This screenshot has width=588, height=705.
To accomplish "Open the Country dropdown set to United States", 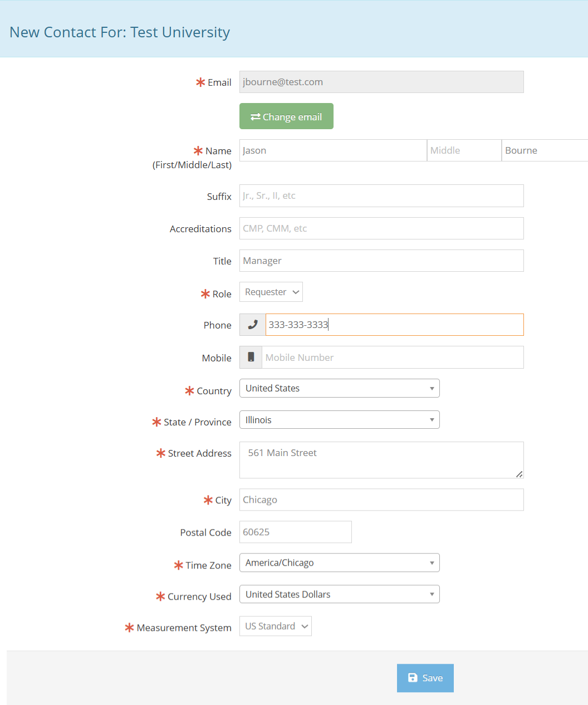I will 339,388.
